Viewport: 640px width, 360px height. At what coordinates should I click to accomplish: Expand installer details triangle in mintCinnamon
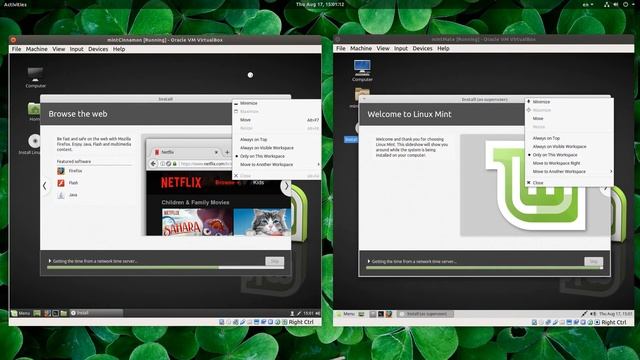(50, 261)
